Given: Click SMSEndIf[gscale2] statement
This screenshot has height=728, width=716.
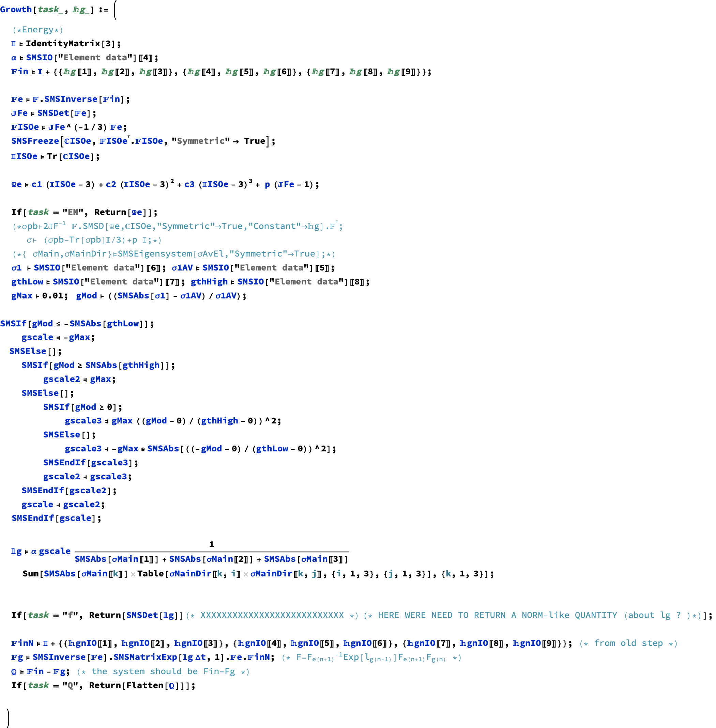Looking at the screenshot, I should point(69,491).
